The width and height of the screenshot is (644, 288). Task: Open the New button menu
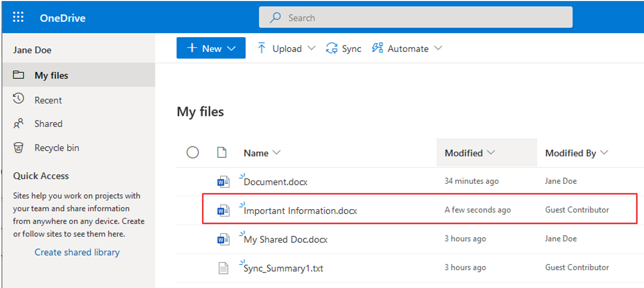tap(211, 48)
